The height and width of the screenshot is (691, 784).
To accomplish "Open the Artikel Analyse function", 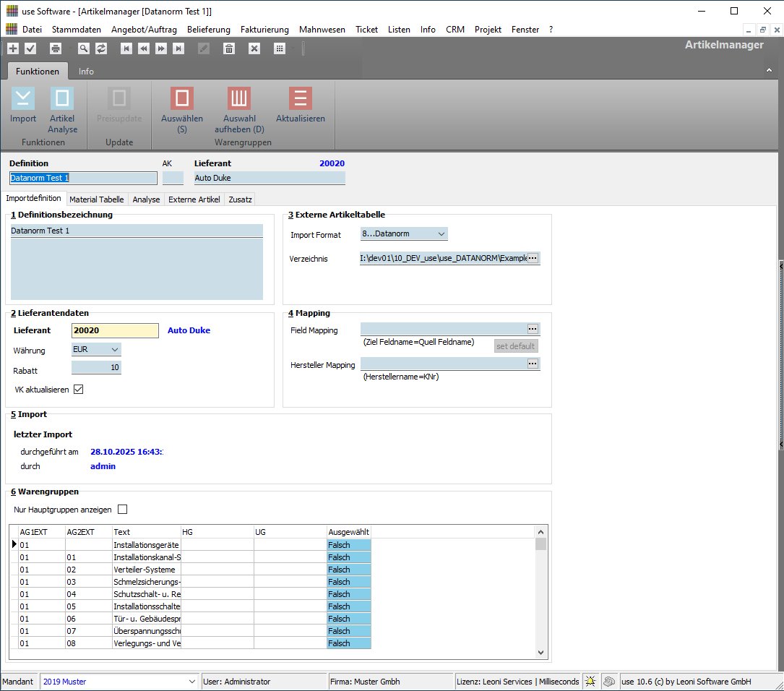I will pyautogui.click(x=62, y=99).
